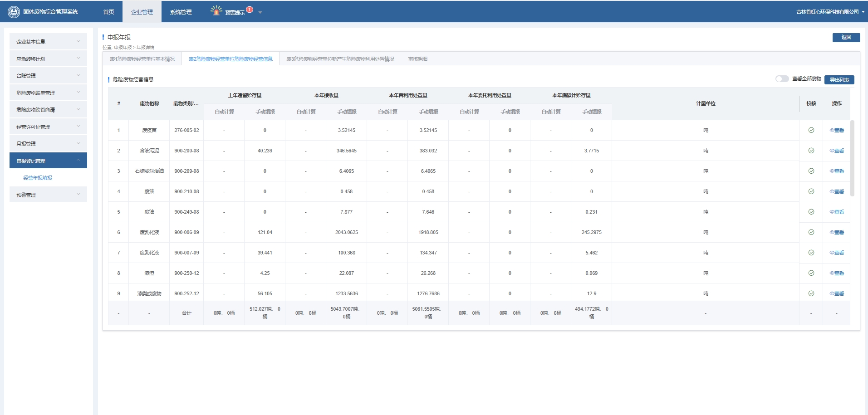Click verification checkmark for 900-006-09 row
868x415 pixels.
tap(811, 232)
